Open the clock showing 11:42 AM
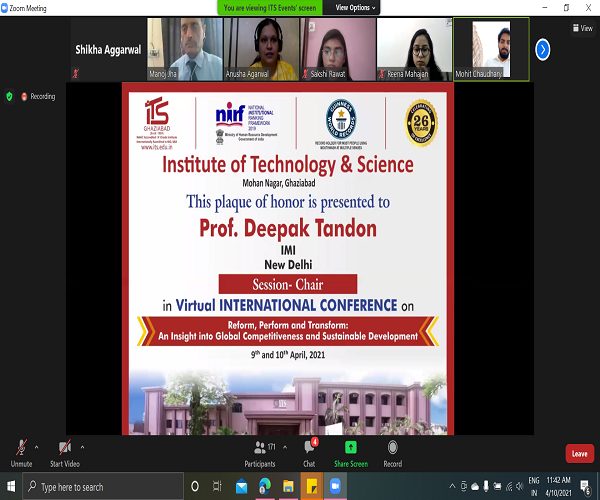The height and width of the screenshot is (500, 600). [x=558, y=486]
